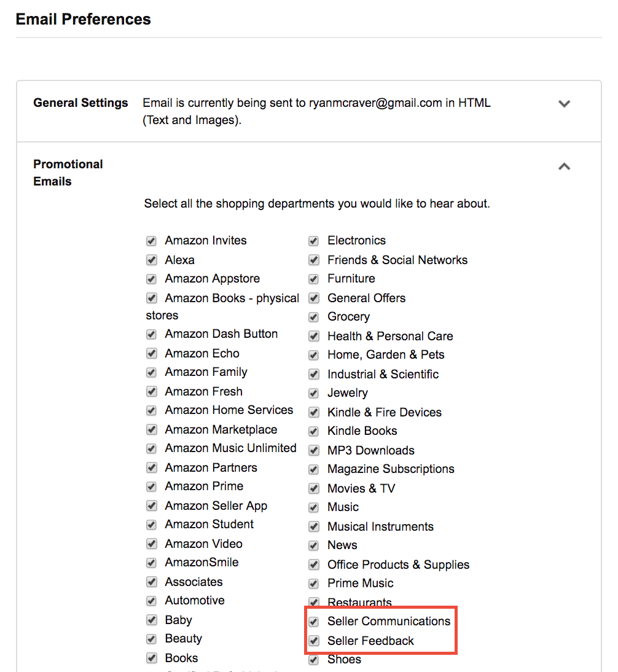Toggle Health & Personal Care checkbox

[x=314, y=336]
